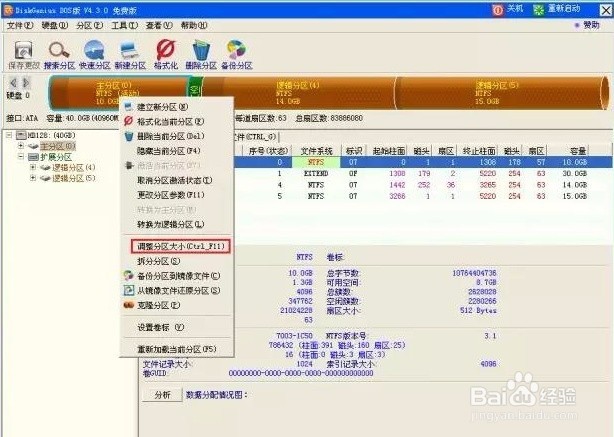Open the 分区 menu
This screenshot has height=437, width=614.
pos(90,25)
